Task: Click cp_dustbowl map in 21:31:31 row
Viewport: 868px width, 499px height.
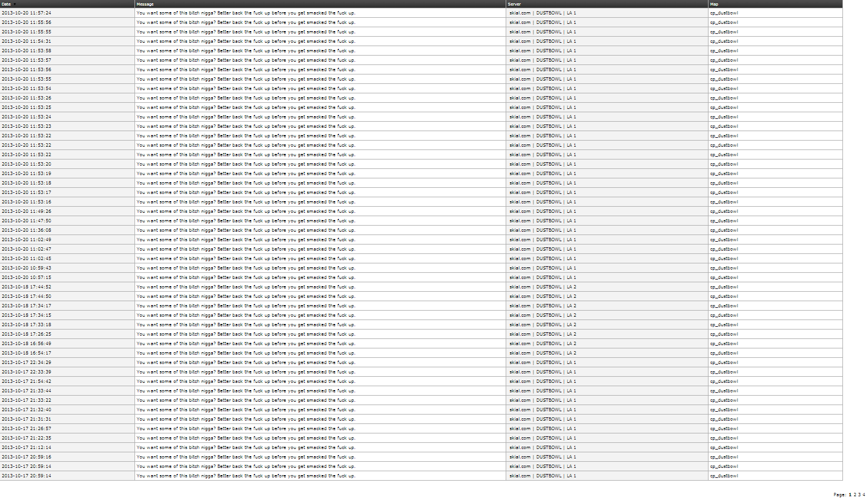Action: click(724, 419)
